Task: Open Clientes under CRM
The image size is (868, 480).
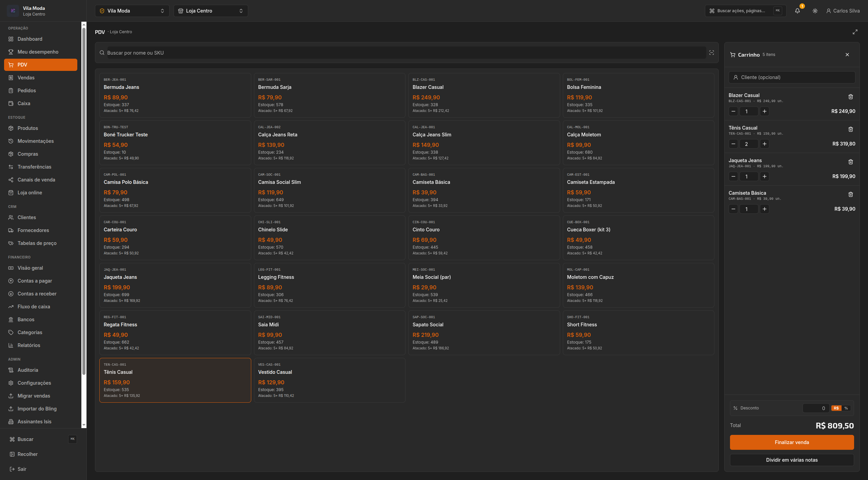Action: click(41, 217)
